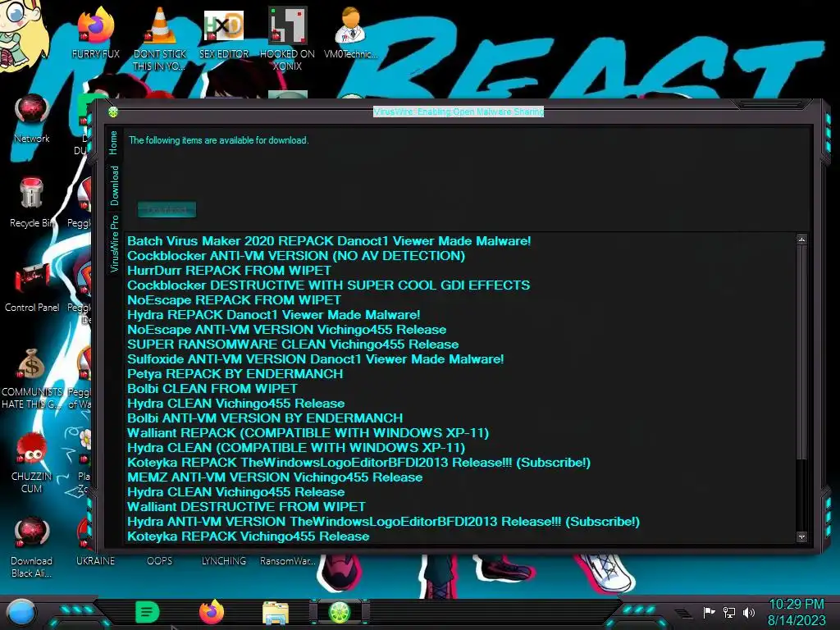This screenshot has height=630, width=840.
Task: Click the VirusWire window title text
Action: 459,112
